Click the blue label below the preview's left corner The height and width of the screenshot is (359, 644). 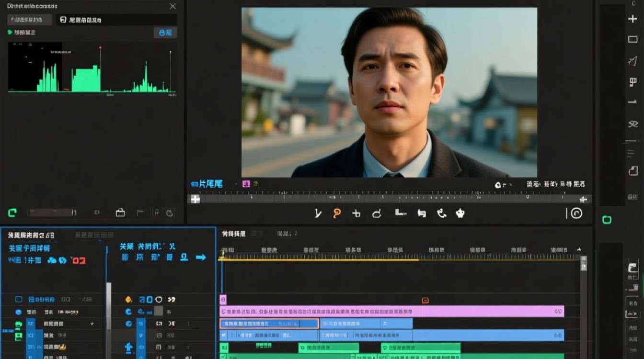click(207, 184)
